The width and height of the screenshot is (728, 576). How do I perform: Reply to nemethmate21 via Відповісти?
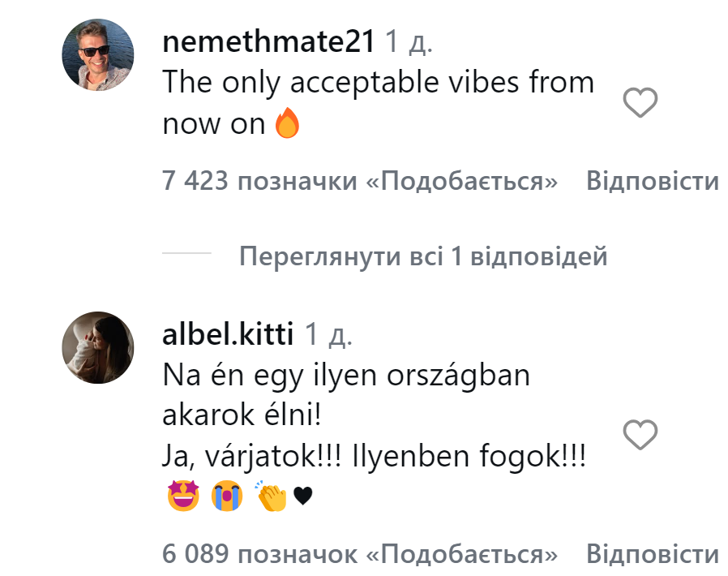[652, 181]
